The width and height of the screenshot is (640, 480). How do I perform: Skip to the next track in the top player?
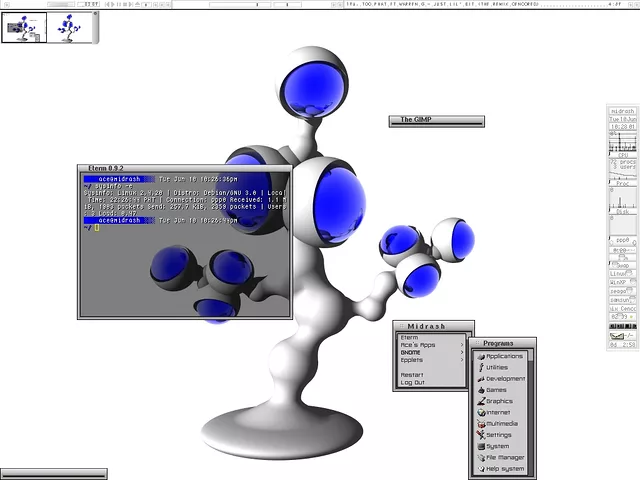(131, 4)
